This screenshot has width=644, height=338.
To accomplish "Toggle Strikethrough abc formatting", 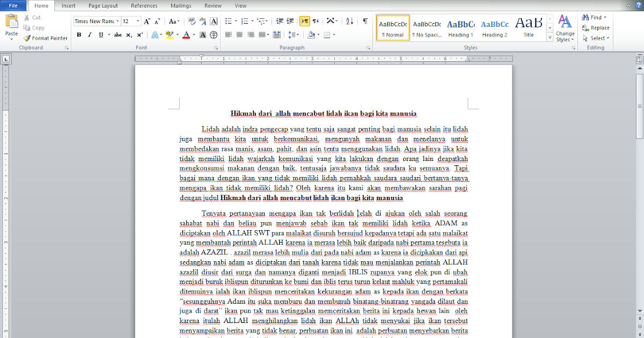I will (118, 35).
